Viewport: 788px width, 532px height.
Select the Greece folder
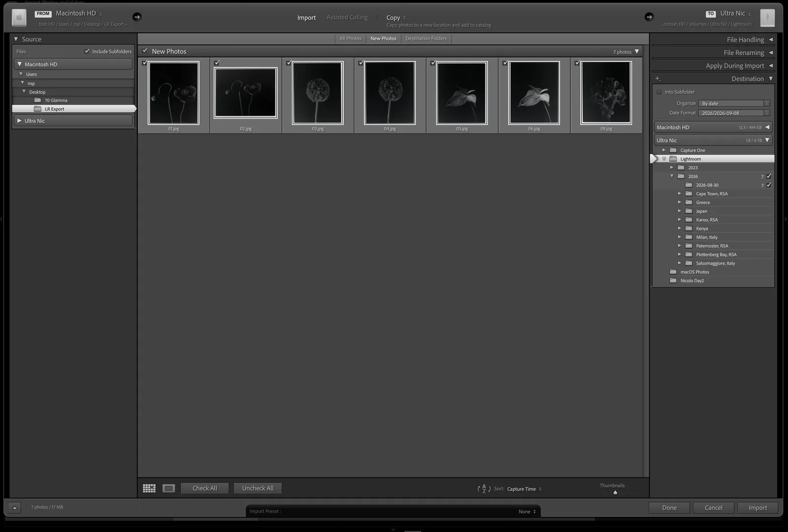703,202
